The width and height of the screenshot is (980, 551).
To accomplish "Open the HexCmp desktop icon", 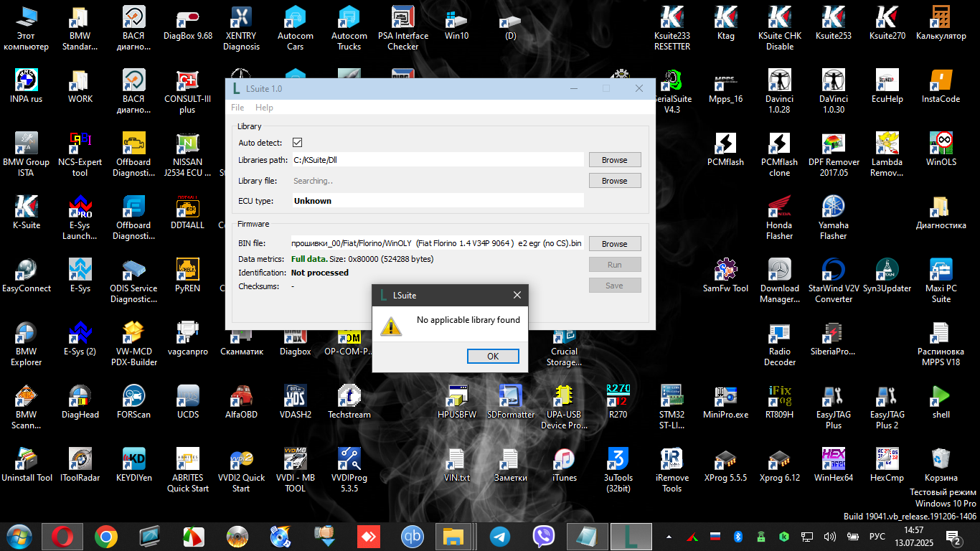I will (x=887, y=466).
